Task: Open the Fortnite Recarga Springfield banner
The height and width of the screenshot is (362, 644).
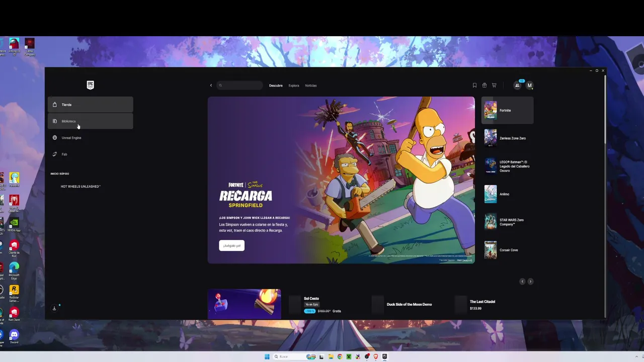Action: pyautogui.click(x=341, y=180)
